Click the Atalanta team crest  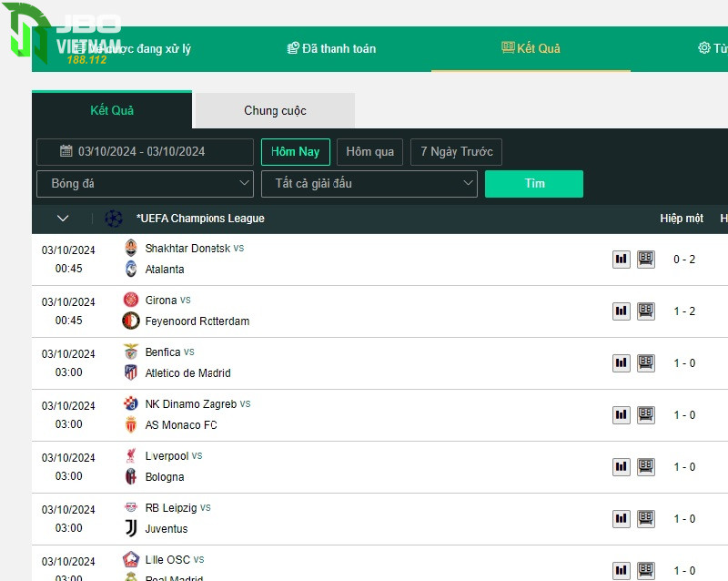pyautogui.click(x=131, y=270)
